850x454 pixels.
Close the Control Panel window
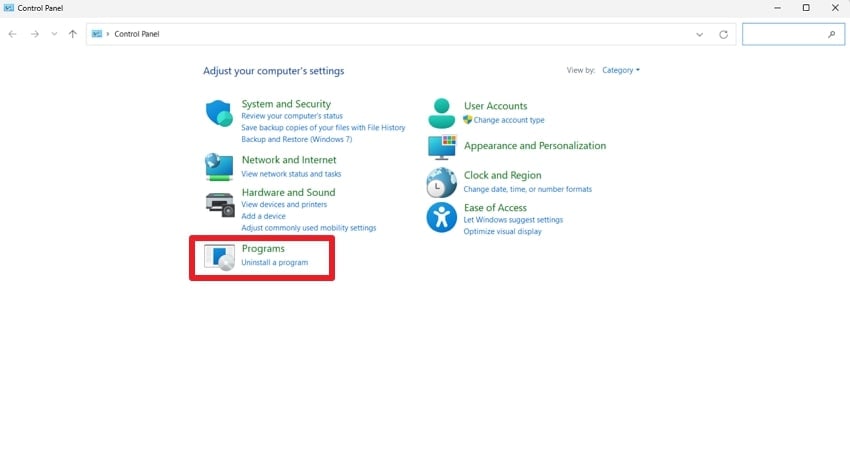[x=835, y=8]
